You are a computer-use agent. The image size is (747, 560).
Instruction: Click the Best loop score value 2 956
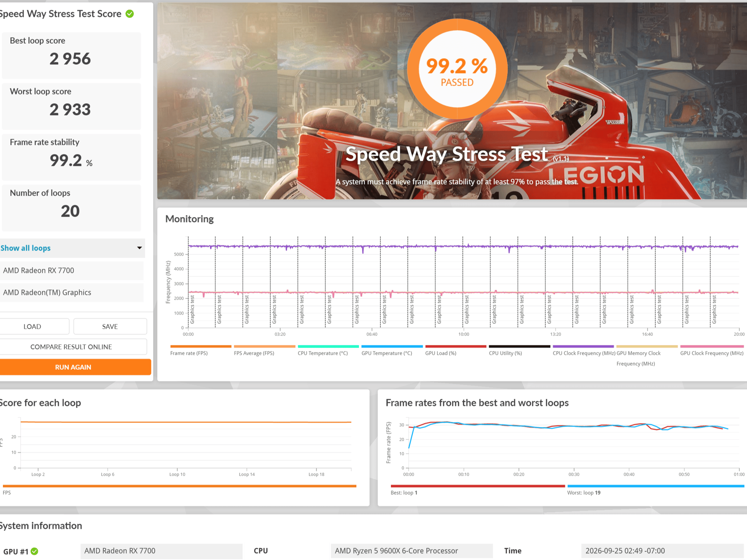pos(70,59)
